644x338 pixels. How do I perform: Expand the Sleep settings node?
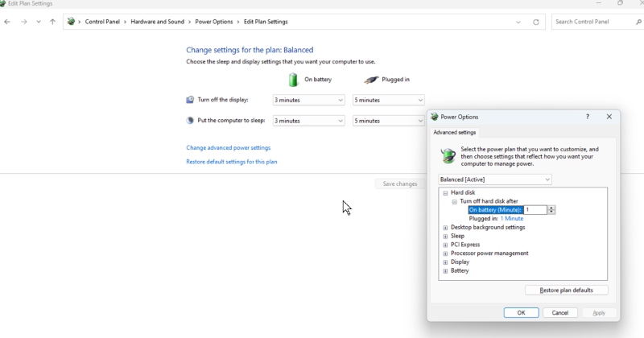[445, 236]
